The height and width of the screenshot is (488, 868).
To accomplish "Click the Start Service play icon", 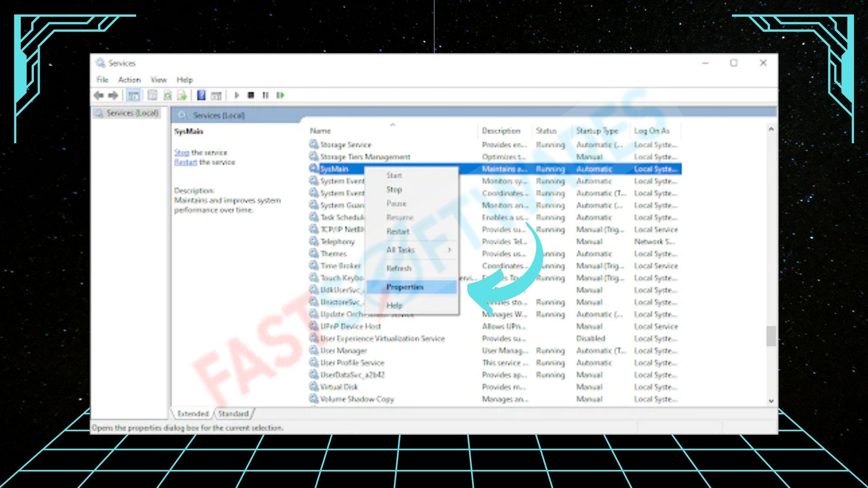I will point(236,95).
